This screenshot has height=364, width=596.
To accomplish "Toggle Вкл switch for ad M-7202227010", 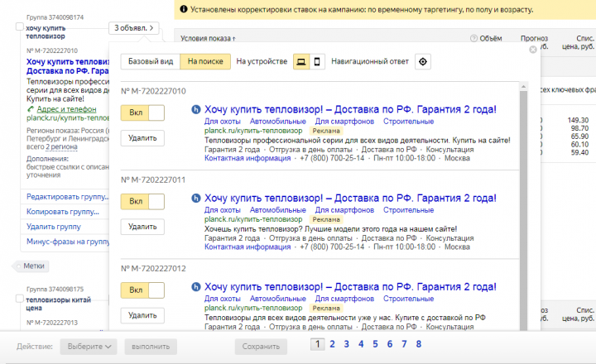I will coord(142,113).
